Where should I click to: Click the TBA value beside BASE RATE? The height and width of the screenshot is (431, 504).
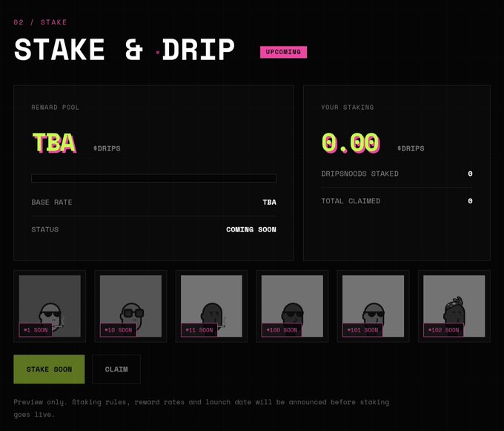point(269,203)
